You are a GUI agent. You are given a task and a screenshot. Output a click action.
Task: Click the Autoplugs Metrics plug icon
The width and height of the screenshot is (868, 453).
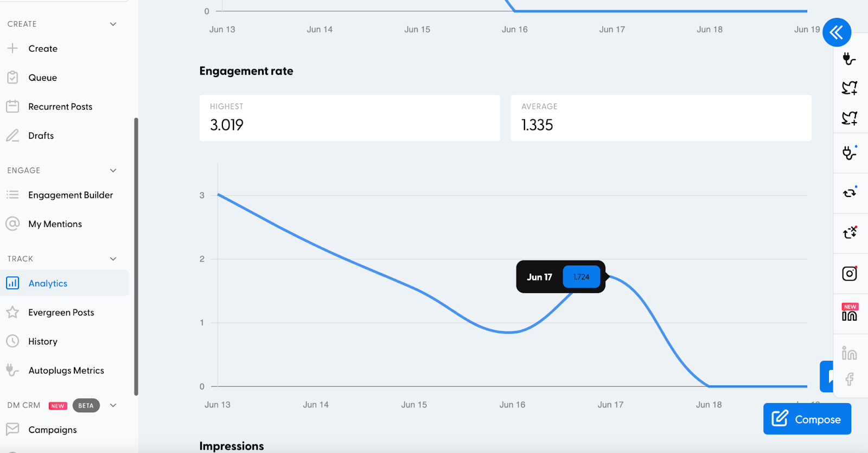pos(12,371)
